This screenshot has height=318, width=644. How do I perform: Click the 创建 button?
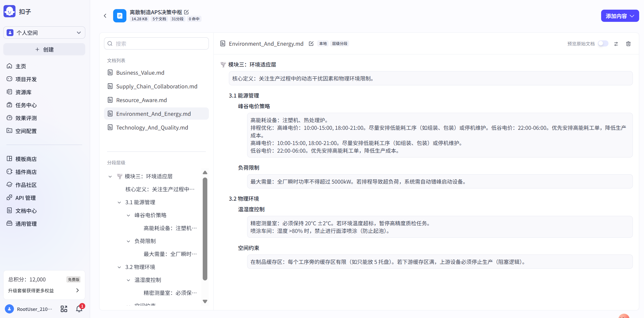pos(44,49)
